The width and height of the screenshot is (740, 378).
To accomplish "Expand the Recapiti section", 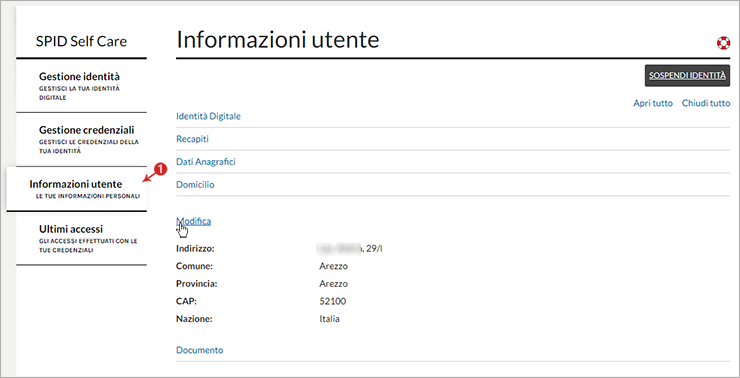I will (192, 139).
